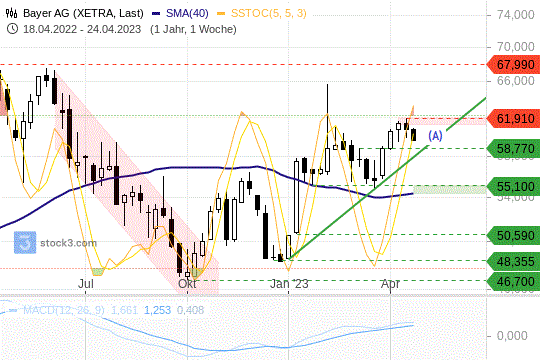Click the (1 Jahr, 1 Woche) period text
The height and width of the screenshot is (360, 540).
(x=193, y=29)
